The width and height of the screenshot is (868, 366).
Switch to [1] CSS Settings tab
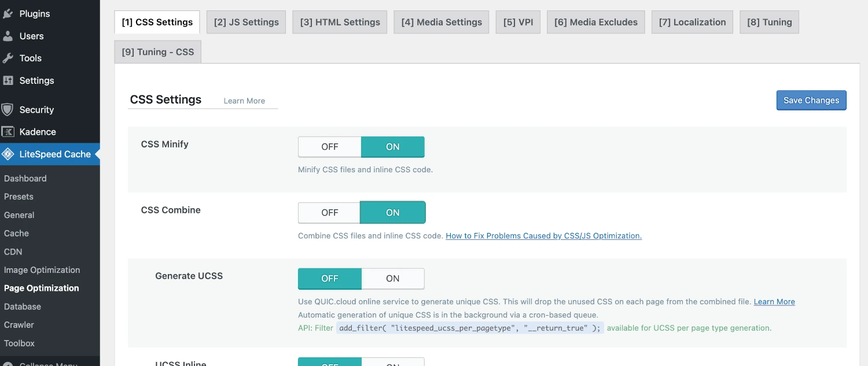[x=157, y=22]
